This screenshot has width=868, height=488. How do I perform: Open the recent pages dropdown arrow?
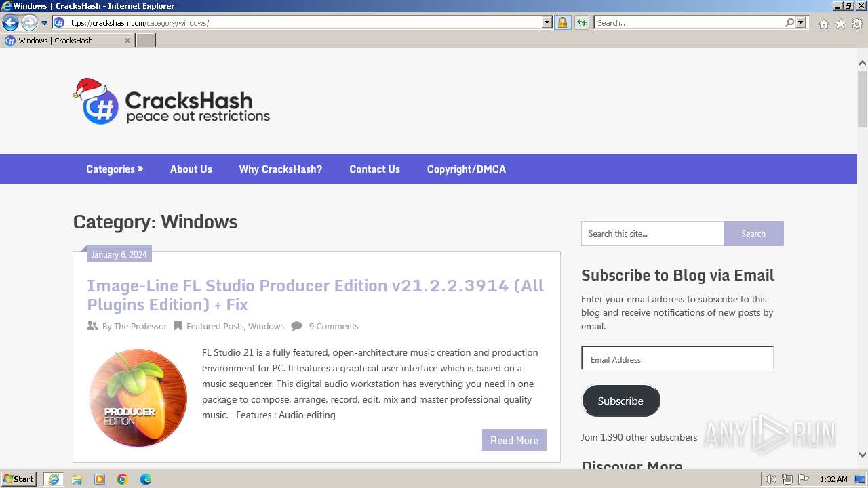pos(44,23)
